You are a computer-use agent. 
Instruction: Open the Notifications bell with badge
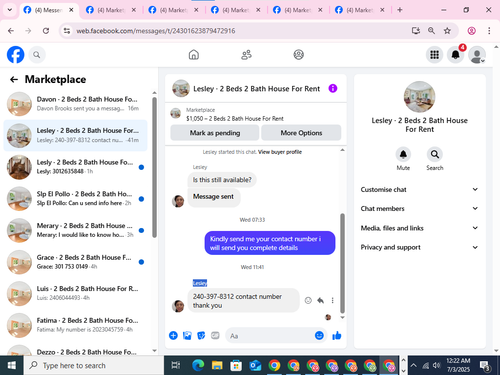point(456,55)
